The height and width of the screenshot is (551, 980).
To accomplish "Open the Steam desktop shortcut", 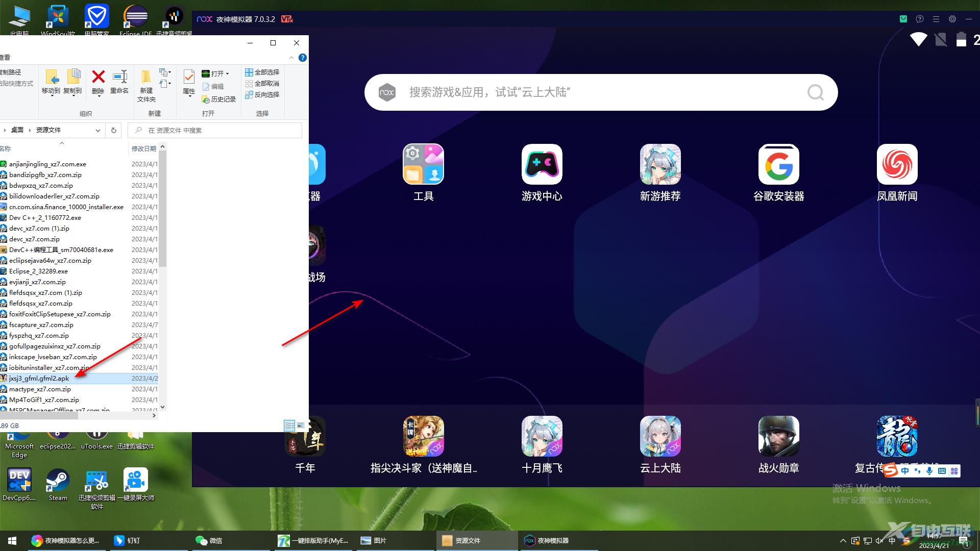I will pyautogui.click(x=58, y=485).
